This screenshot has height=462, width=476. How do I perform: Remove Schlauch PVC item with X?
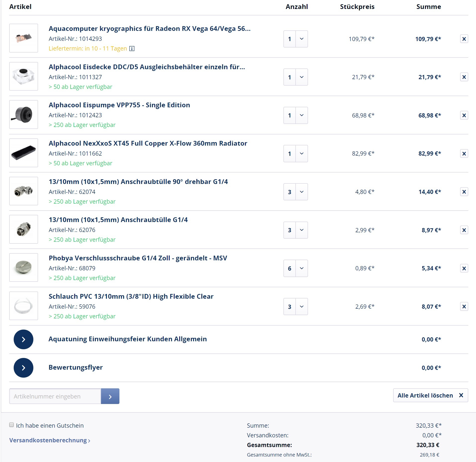[464, 306]
